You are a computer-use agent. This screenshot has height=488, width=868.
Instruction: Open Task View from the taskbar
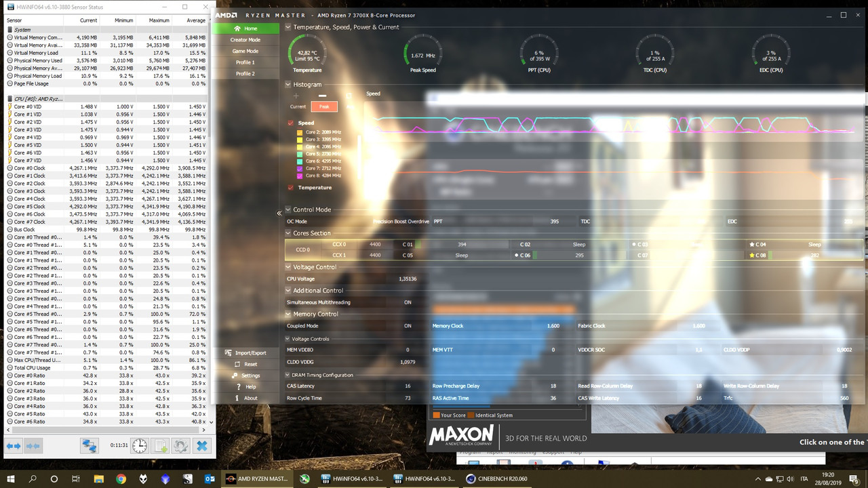click(x=76, y=479)
